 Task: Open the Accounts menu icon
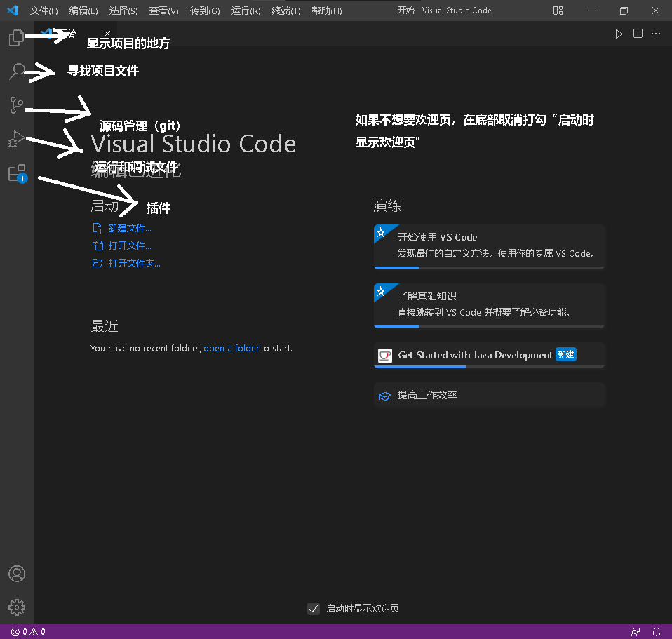[x=17, y=574]
